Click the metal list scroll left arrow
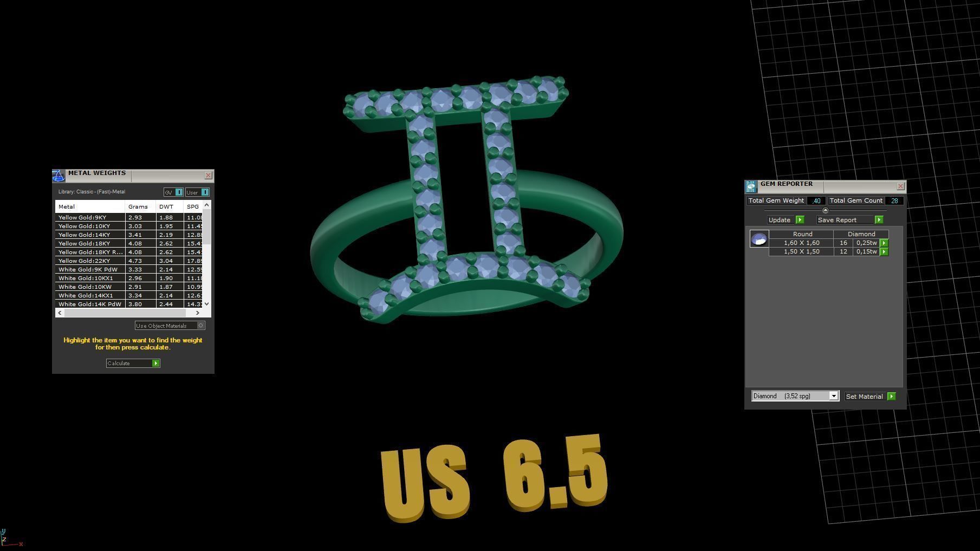 [60, 313]
